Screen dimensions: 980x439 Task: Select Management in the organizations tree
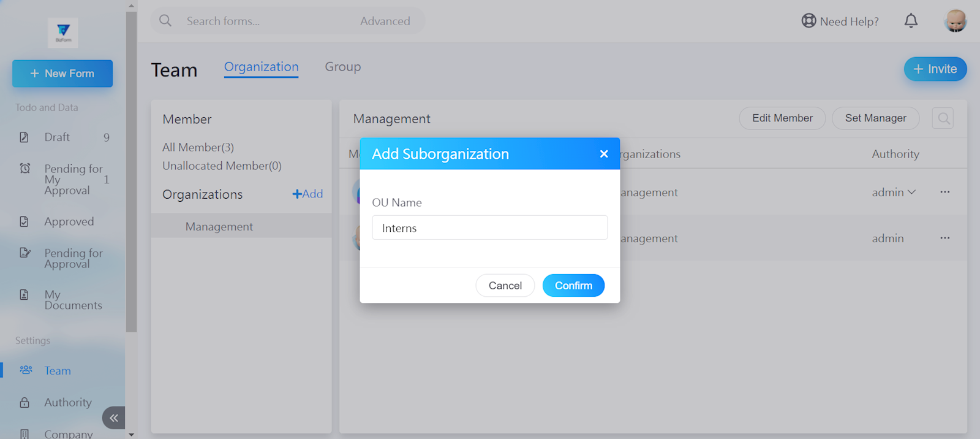[x=219, y=226]
